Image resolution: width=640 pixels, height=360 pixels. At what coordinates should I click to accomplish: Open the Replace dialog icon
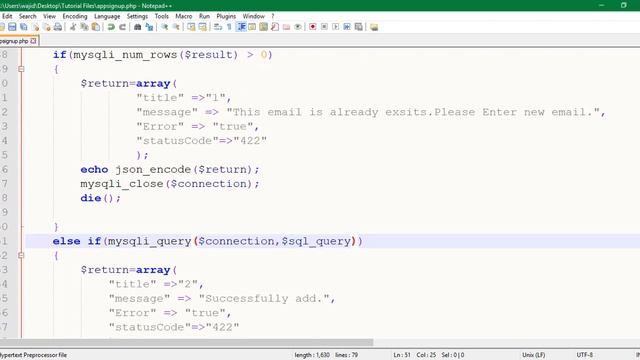click(149, 27)
